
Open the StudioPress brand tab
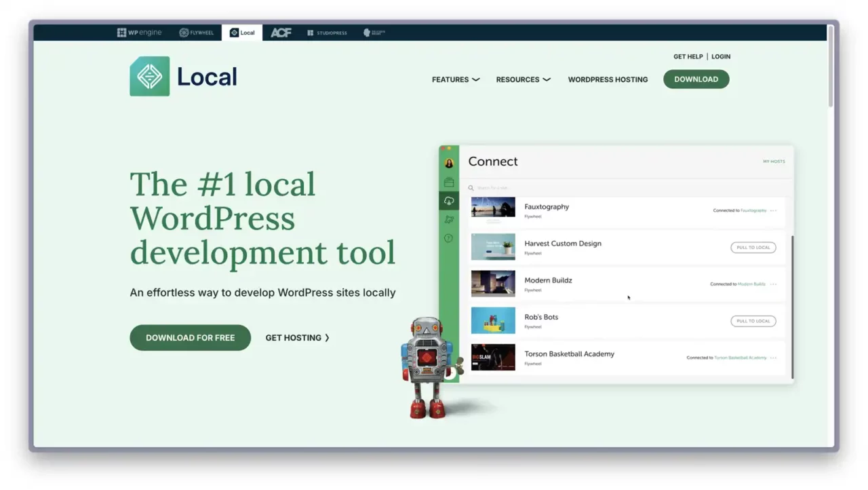click(x=327, y=33)
